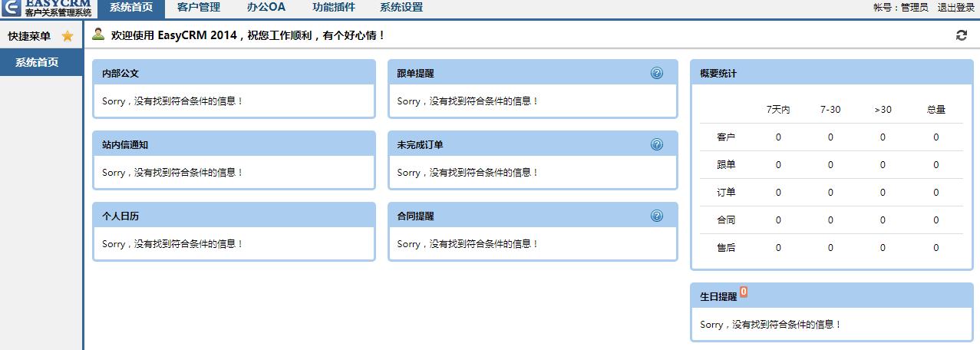Click the >30 column header

(883, 110)
